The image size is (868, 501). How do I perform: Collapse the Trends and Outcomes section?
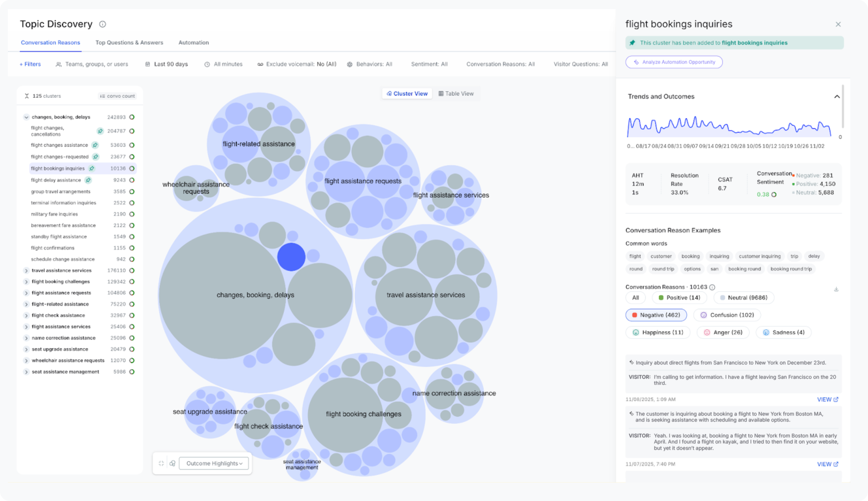click(837, 97)
